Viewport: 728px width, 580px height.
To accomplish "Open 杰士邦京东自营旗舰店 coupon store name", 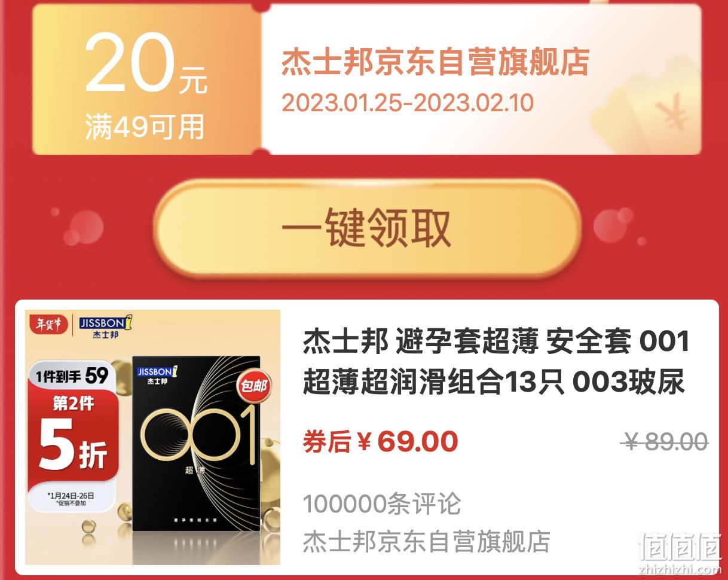I will click(x=436, y=62).
